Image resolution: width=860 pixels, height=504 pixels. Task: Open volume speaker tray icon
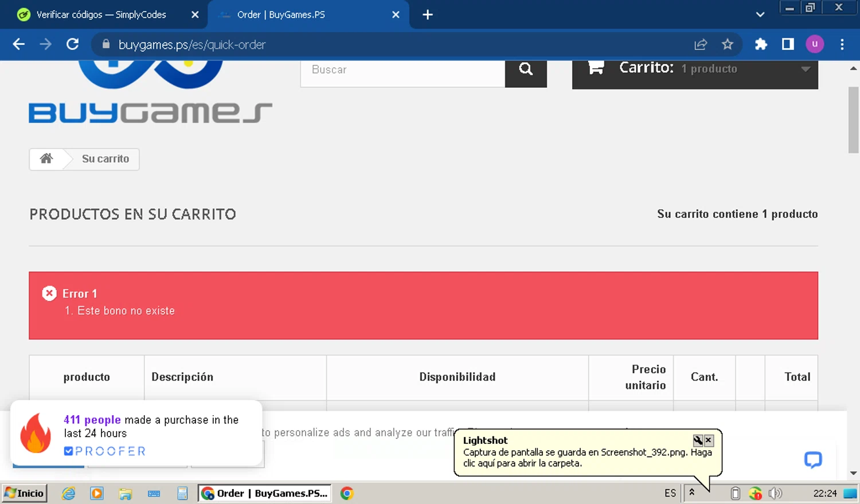pyautogui.click(x=775, y=493)
